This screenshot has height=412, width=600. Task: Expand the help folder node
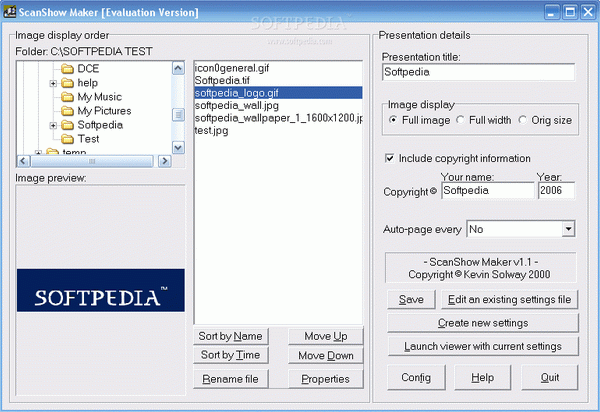[x=53, y=83]
